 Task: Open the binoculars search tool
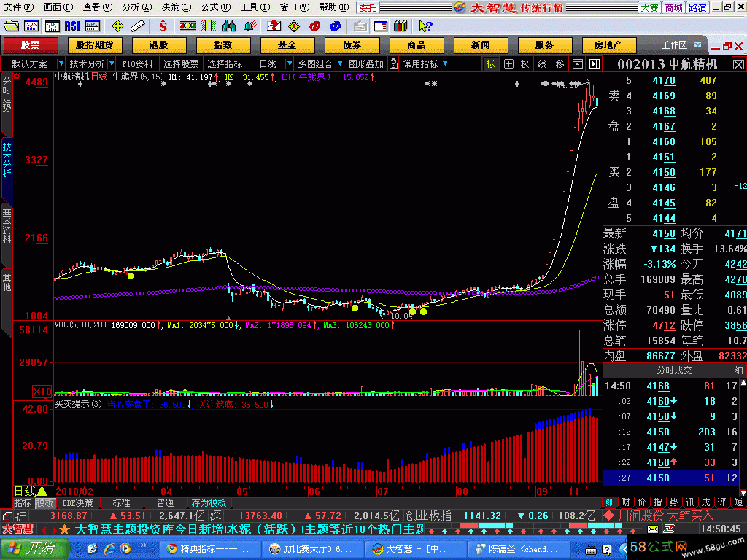point(228,26)
